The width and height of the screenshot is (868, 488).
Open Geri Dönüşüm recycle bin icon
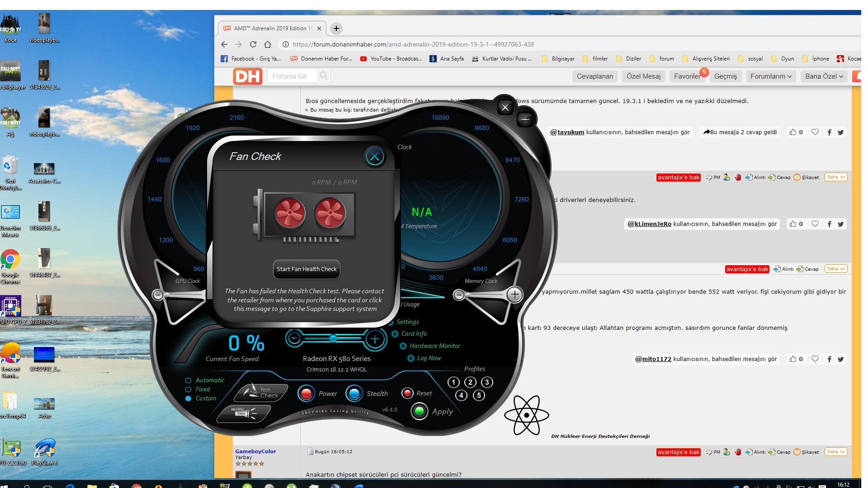(10, 172)
